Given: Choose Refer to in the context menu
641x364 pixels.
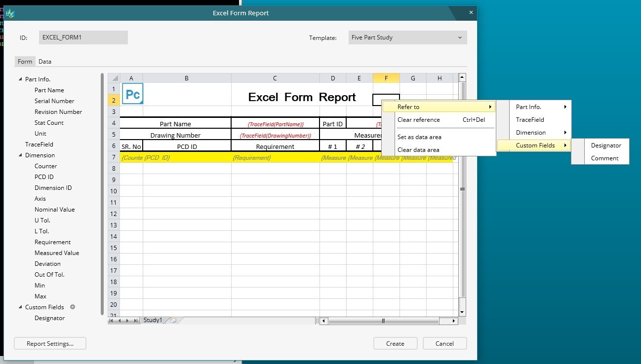Looking at the screenshot, I should (x=439, y=107).
